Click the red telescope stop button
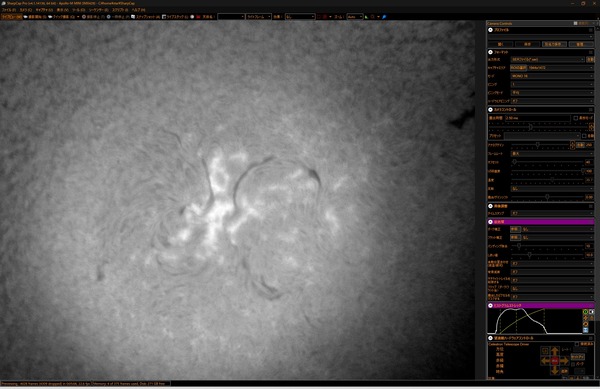The height and width of the screenshot is (389, 600). (555, 360)
